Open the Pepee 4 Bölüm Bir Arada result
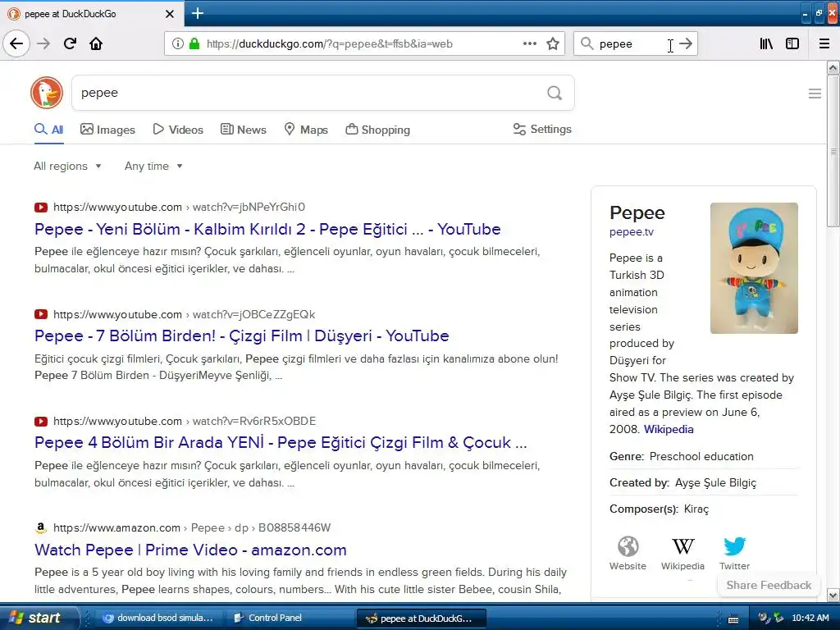 tap(281, 442)
